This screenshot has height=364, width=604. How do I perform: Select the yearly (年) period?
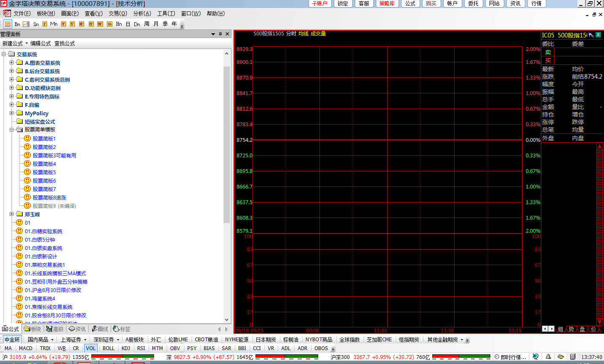tap(174, 24)
